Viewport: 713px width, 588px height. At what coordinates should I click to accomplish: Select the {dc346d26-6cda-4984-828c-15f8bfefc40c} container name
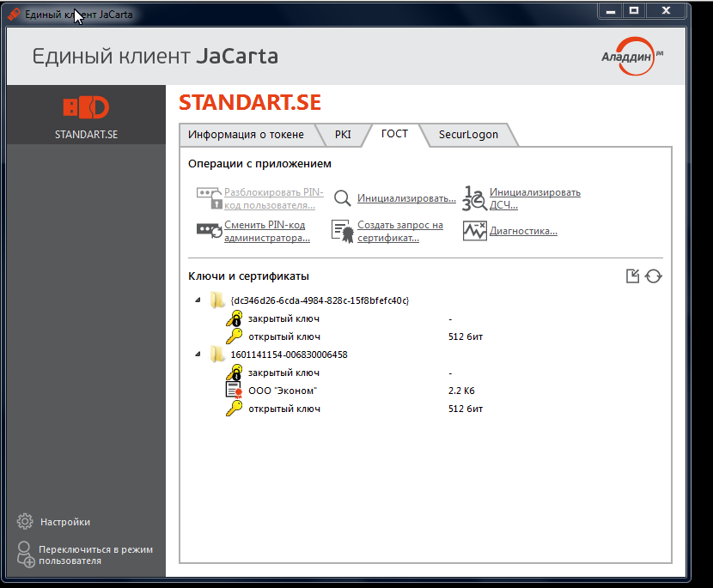click(x=320, y=300)
